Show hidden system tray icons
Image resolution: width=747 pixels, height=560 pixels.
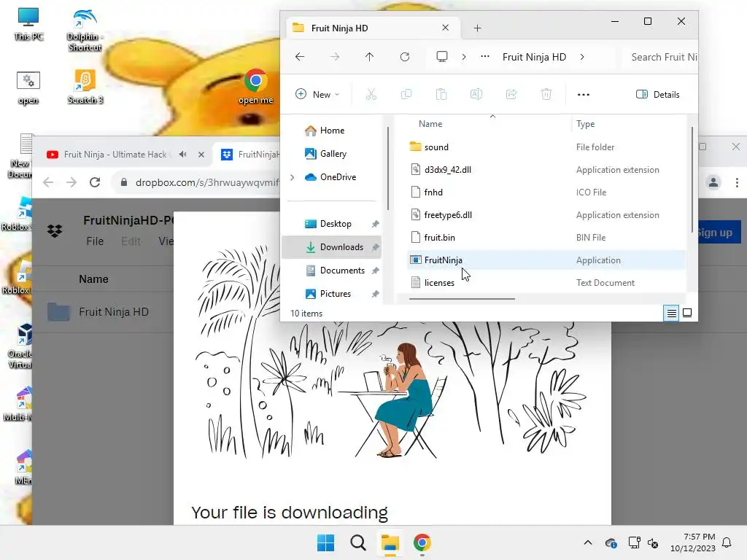coord(588,542)
